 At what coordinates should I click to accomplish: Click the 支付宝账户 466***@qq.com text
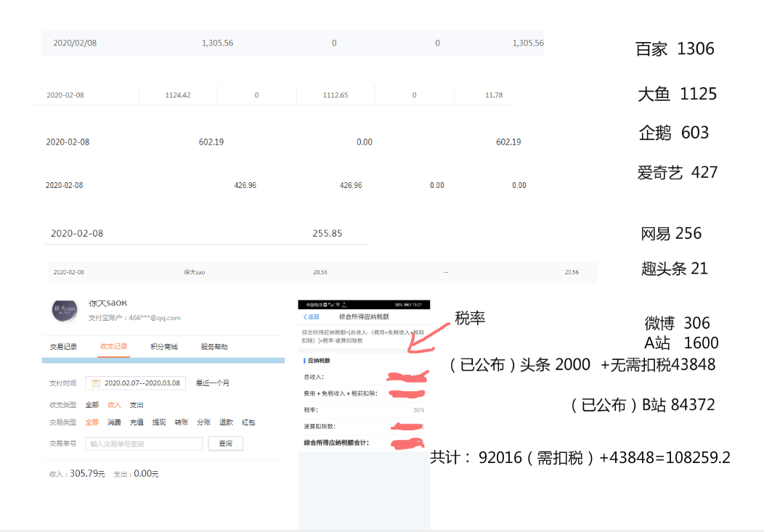[x=134, y=318]
